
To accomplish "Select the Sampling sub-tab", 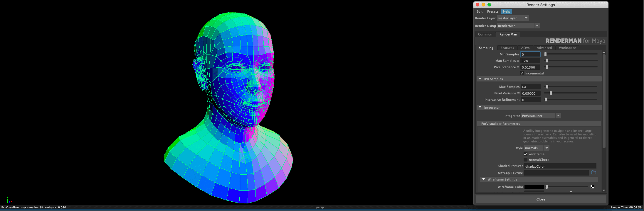I will pos(486,48).
